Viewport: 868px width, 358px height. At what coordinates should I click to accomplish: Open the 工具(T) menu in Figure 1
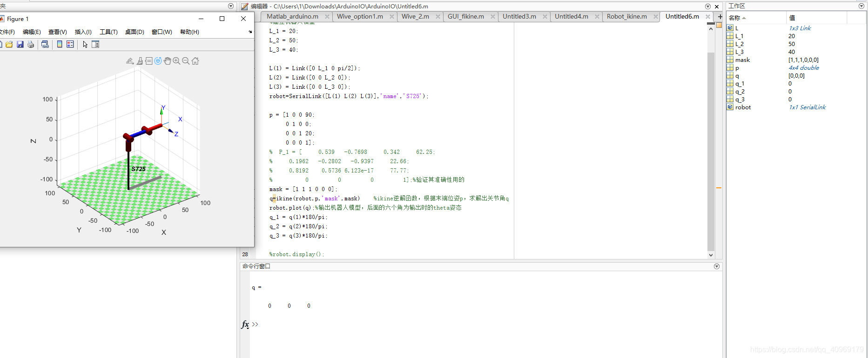pos(108,32)
